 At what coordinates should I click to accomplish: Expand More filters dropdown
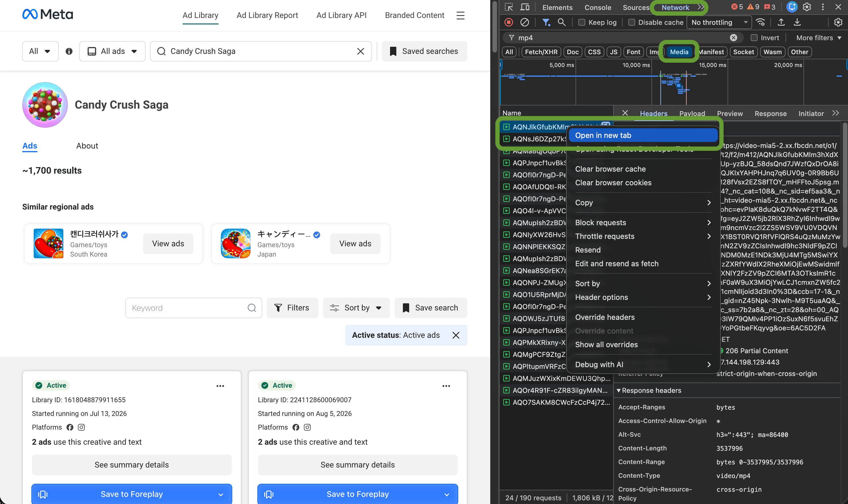(819, 38)
